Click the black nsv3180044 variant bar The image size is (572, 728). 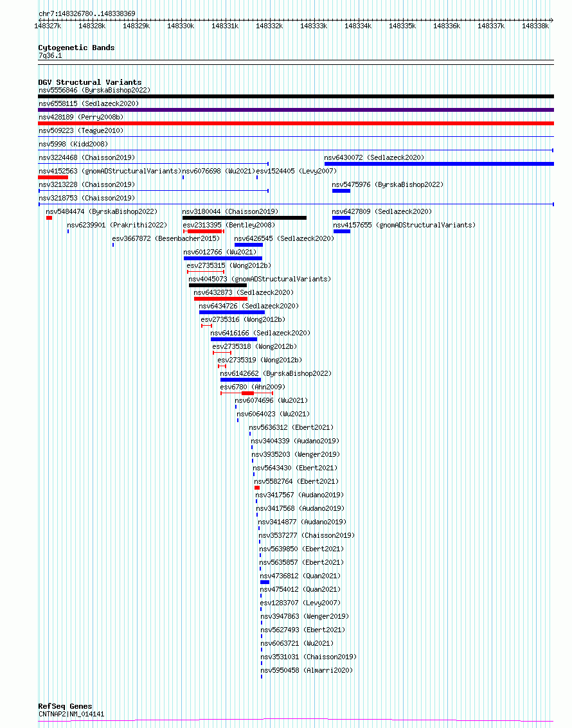coord(244,218)
